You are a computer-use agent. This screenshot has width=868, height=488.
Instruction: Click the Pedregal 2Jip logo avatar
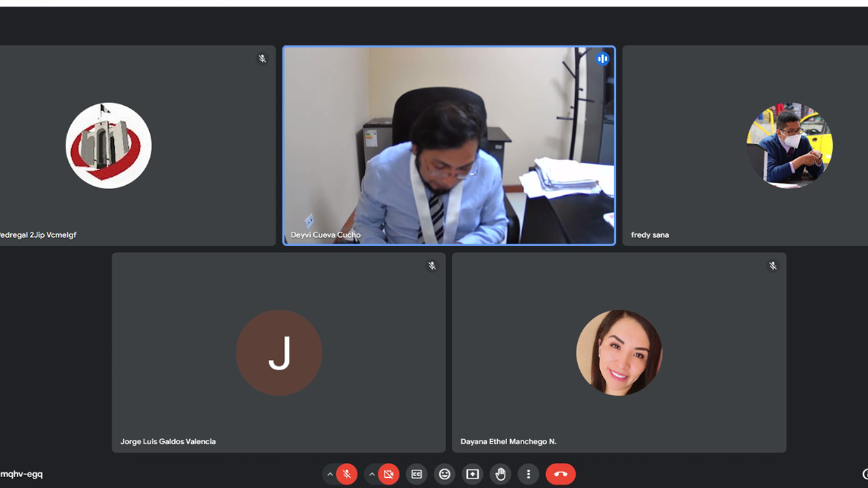click(x=108, y=146)
